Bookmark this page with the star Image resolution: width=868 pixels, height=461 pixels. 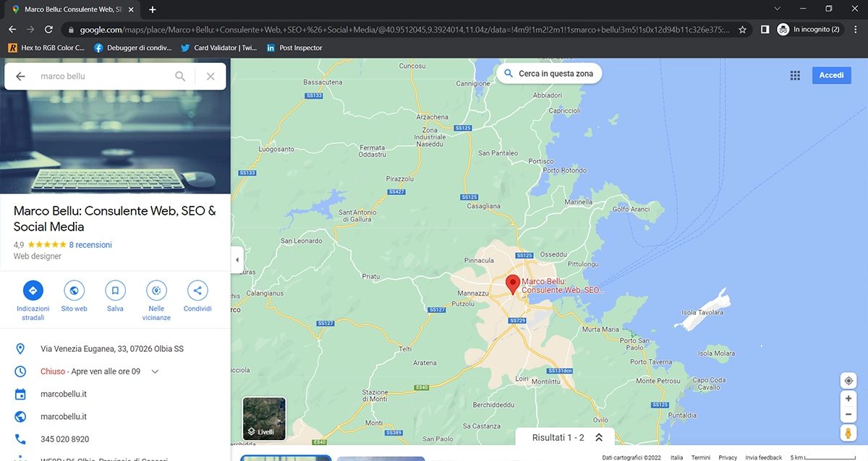(742, 30)
